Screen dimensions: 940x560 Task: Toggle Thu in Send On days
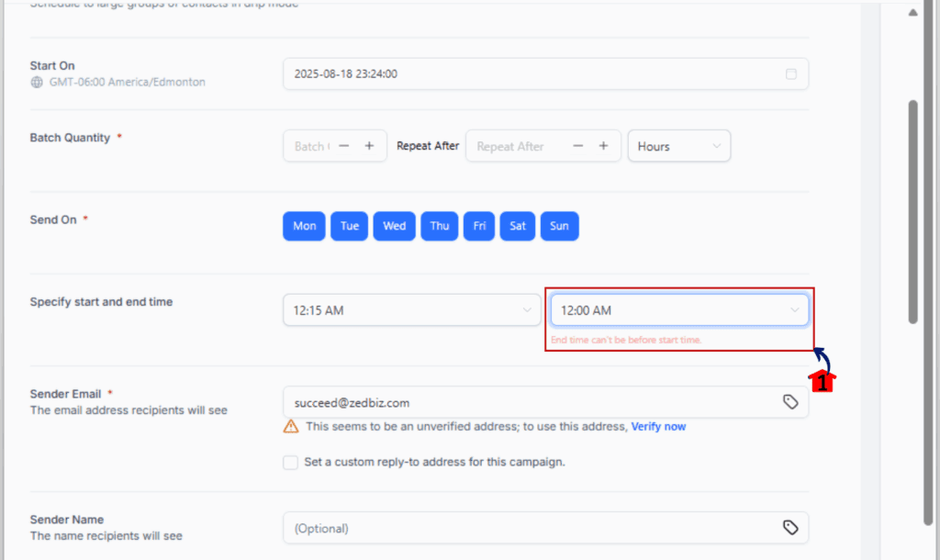(440, 226)
